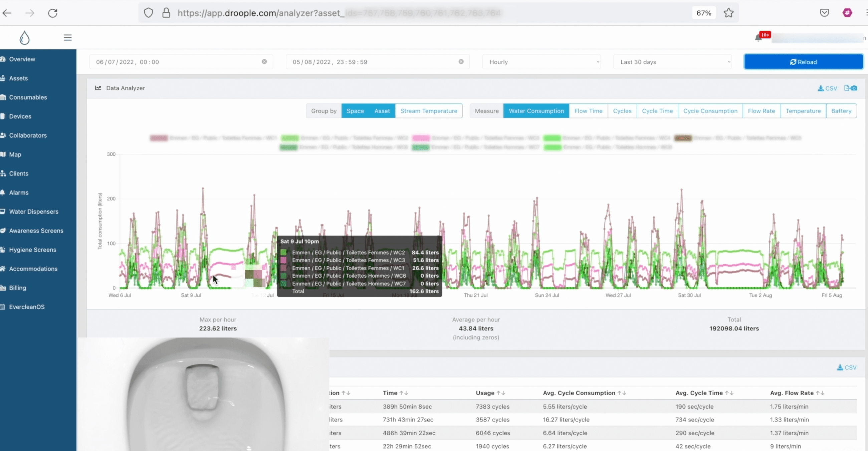
Task: Navigate to Hygiene Screens
Action: pos(32,250)
